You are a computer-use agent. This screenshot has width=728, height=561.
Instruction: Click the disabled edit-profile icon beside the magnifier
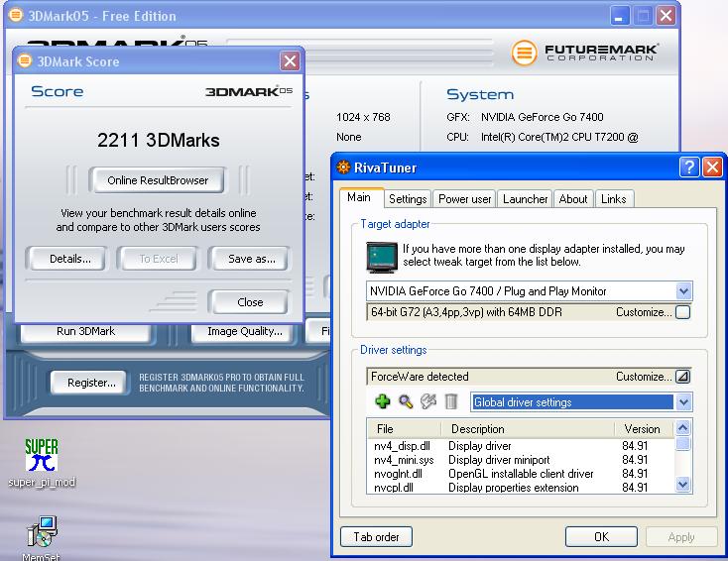pos(428,401)
